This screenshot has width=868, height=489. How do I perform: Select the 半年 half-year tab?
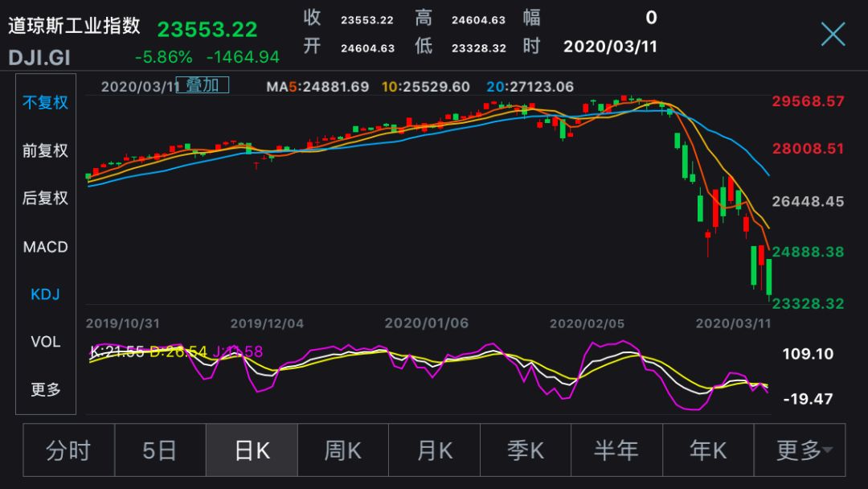click(x=616, y=450)
